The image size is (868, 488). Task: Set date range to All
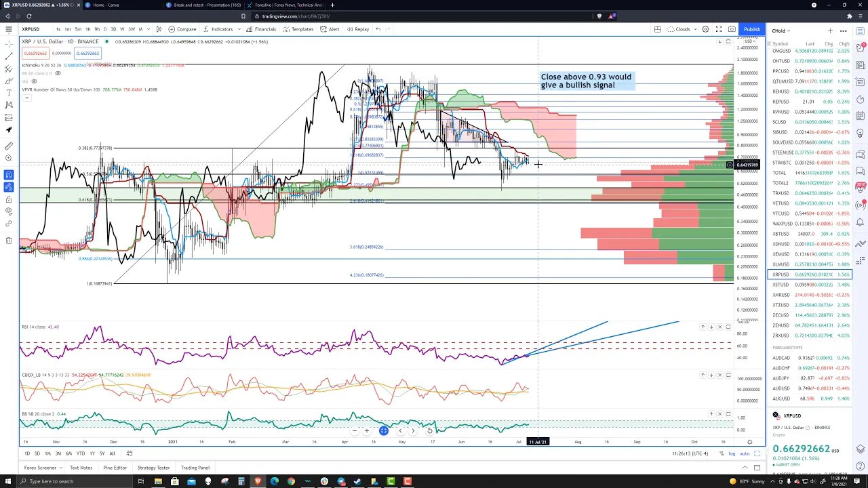tap(113, 453)
